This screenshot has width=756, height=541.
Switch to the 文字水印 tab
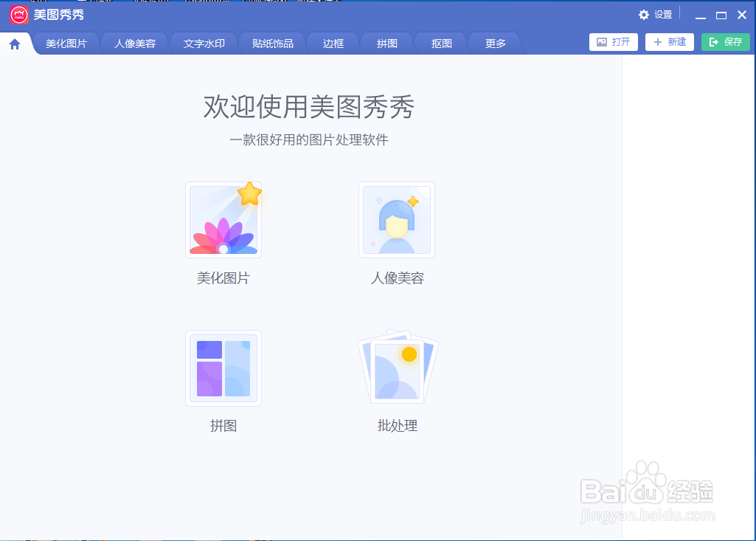[x=203, y=44]
